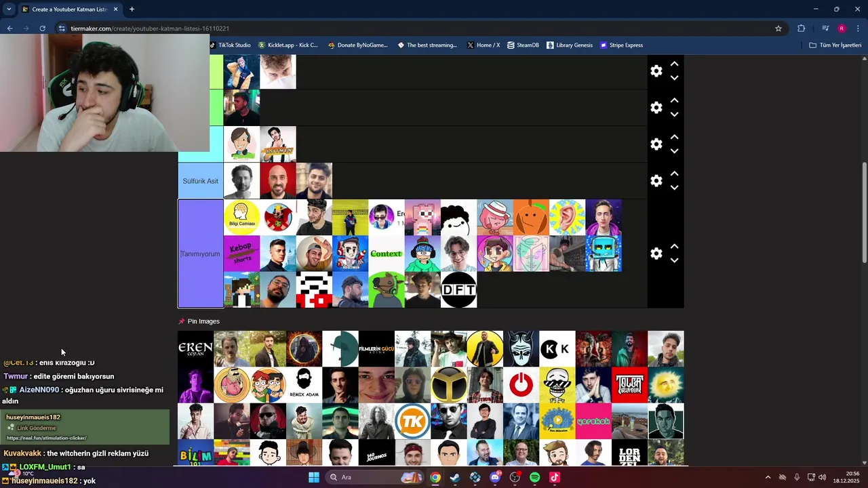868x488 pixels.
Task: Open a new browser tab
Action: coord(132,9)
